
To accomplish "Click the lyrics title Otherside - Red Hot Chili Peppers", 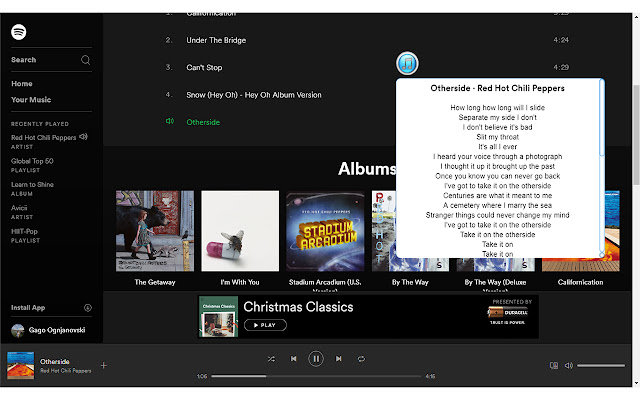I will coord(497,88).
